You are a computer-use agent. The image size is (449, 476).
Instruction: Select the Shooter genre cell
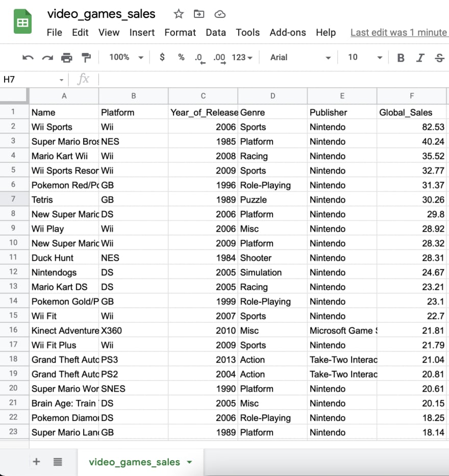pyautogui.click(x=272, y=258)
